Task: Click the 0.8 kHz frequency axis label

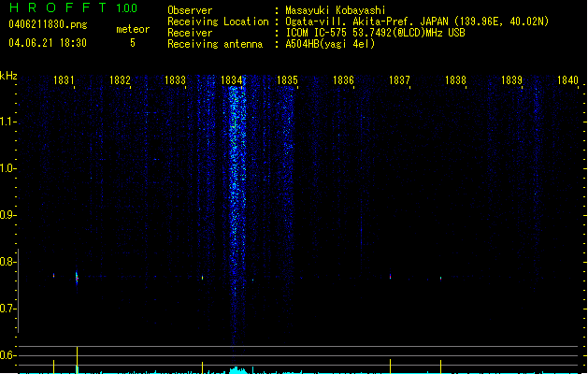Action: pyautogui.click(x=7, y=262)
